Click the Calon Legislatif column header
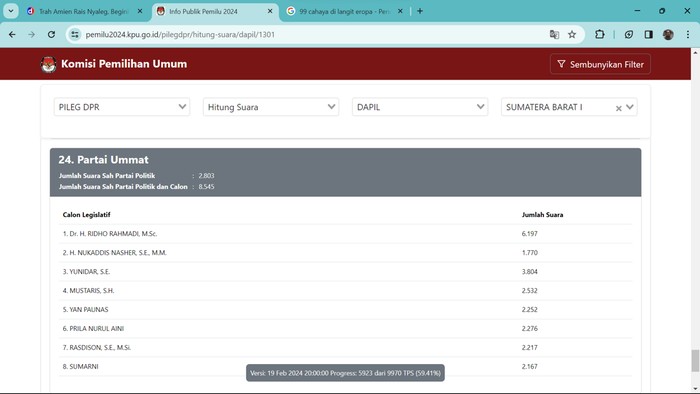700x394 pixels. pos(87,215)
